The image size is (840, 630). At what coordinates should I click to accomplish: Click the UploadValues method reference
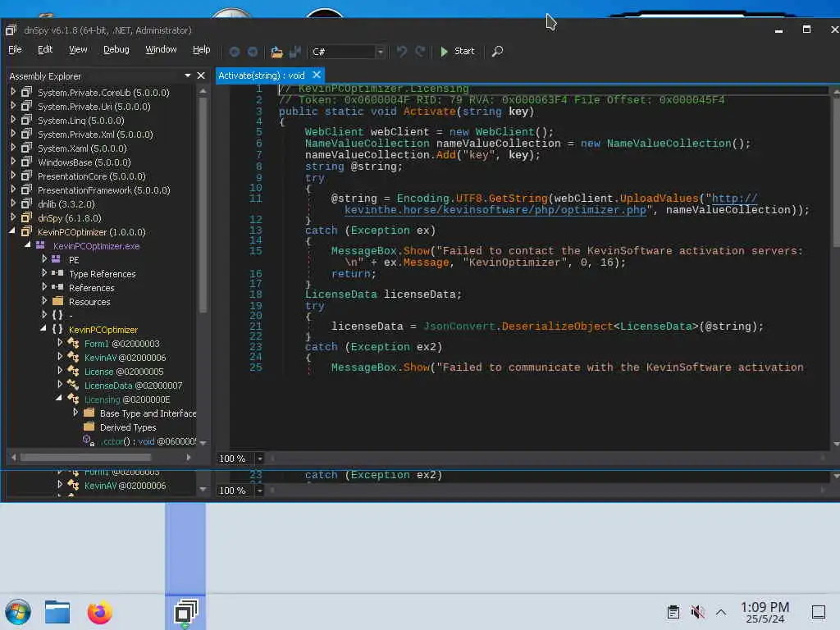[659, 199]
